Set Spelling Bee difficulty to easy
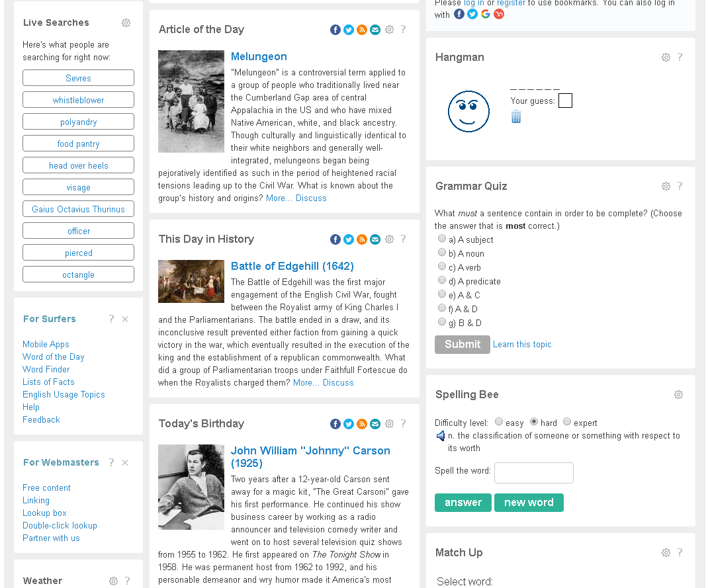Screen dimensions: 708x588 tap(499, 422)
